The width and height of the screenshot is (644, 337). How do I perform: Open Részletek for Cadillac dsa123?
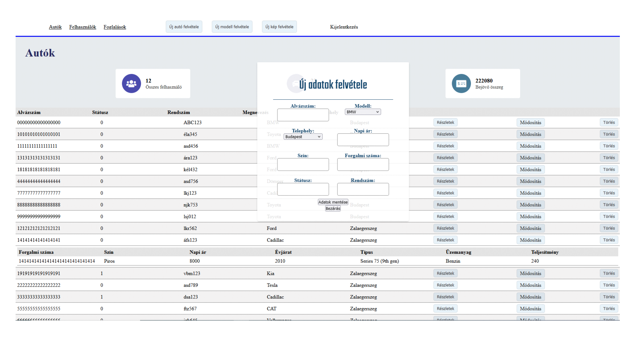tap(445, 297)
